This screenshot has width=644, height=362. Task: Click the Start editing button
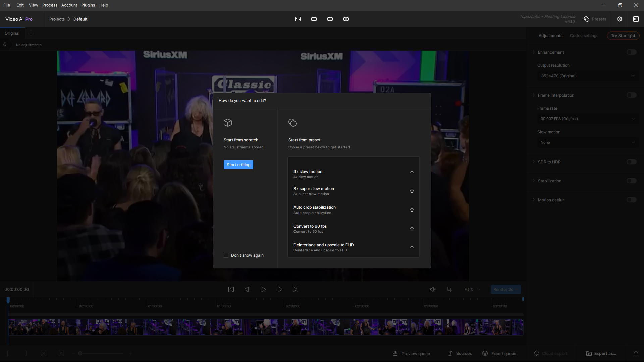pos(238,165)
